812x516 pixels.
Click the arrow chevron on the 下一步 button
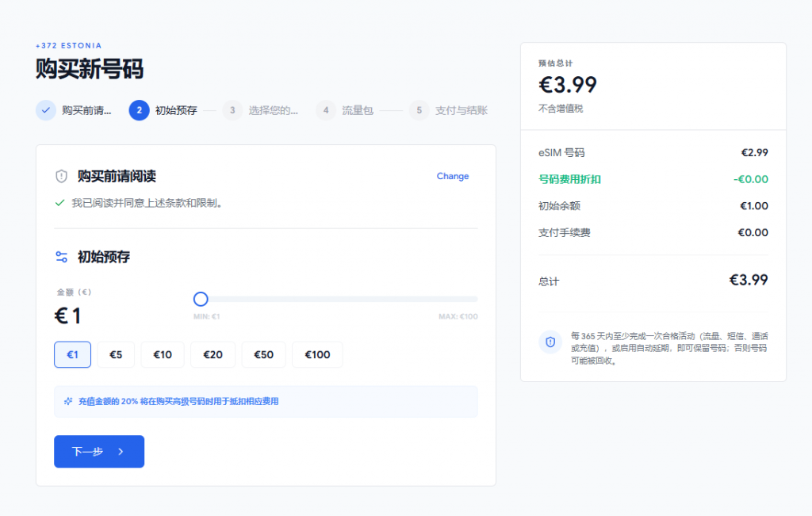tap(121, 451)
